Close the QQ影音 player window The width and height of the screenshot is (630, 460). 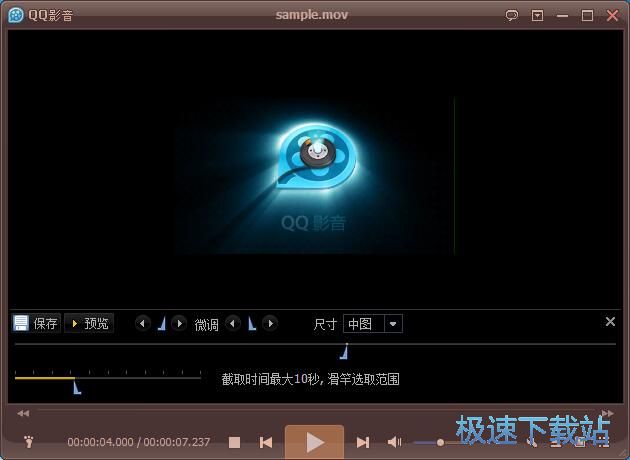(612, 16)
